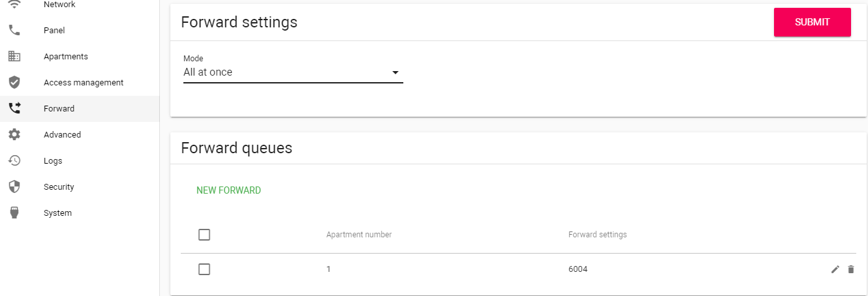868x296 pixels.
Task: Click the Access management shield icon
Action: tap(14, 82)
